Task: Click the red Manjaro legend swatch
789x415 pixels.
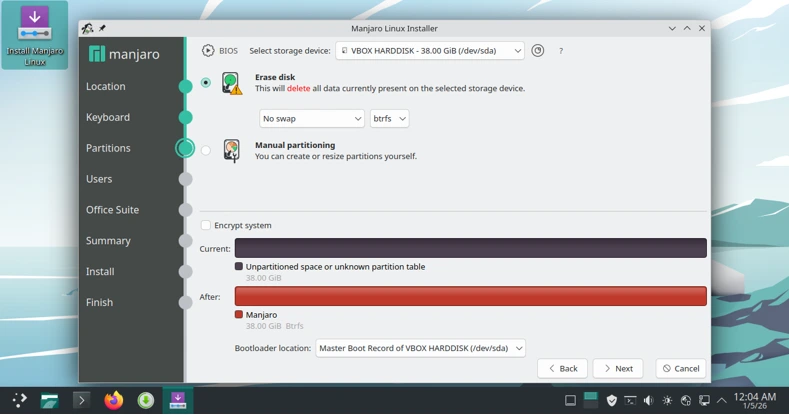Action: click(239, 314)
